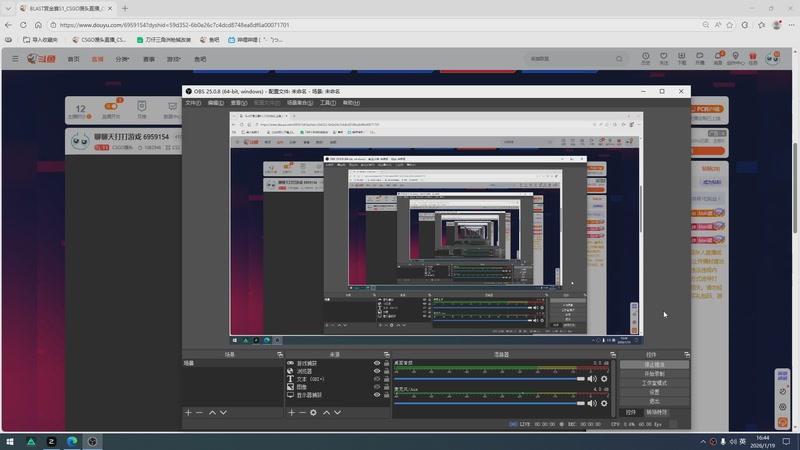
Task: Pop out the Sources dock icon
Action: click(x=387, y=355)
